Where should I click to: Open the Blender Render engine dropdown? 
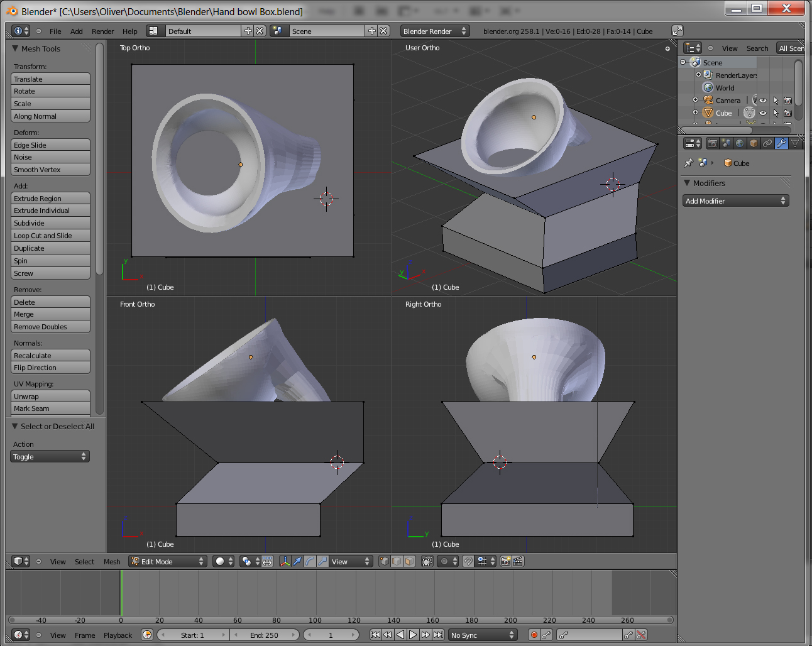435,31
